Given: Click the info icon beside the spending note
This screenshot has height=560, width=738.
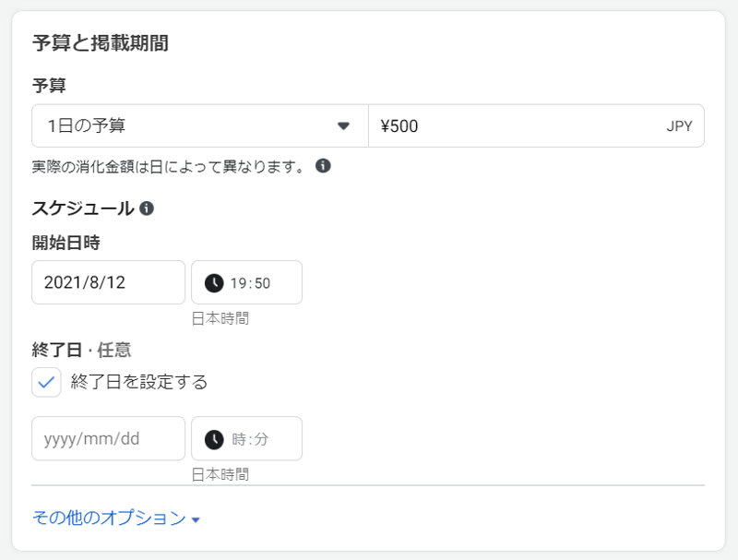Looking at the screenshot, I should [323, 166].
